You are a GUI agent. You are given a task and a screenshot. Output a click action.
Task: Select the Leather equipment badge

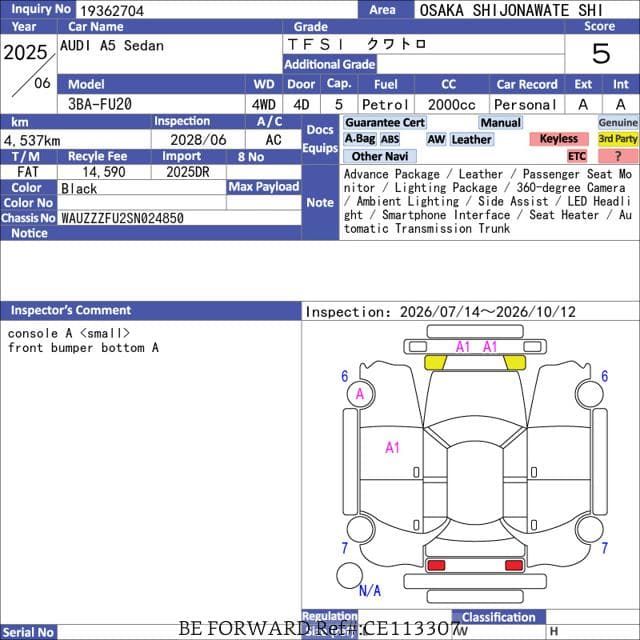pos(471,139)
